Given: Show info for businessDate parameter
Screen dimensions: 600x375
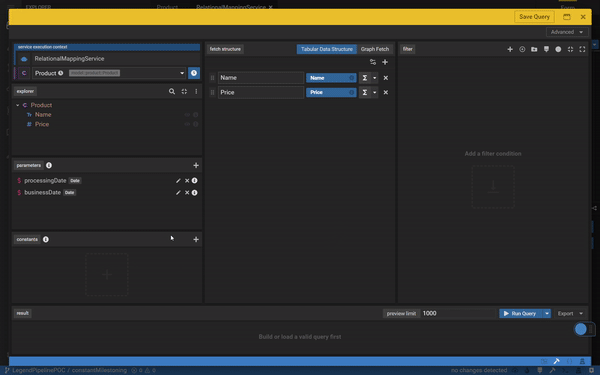Looking at the screenshot, I should (194, 192).
